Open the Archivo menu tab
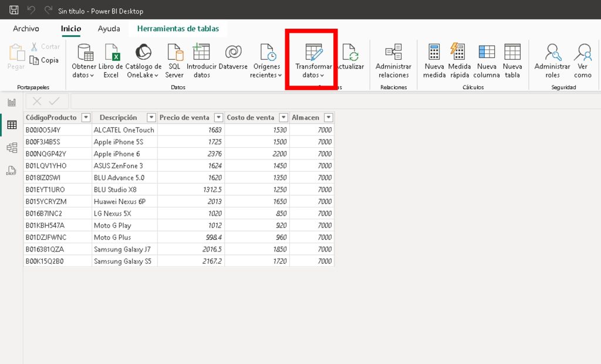 click(x=26, y=29)
